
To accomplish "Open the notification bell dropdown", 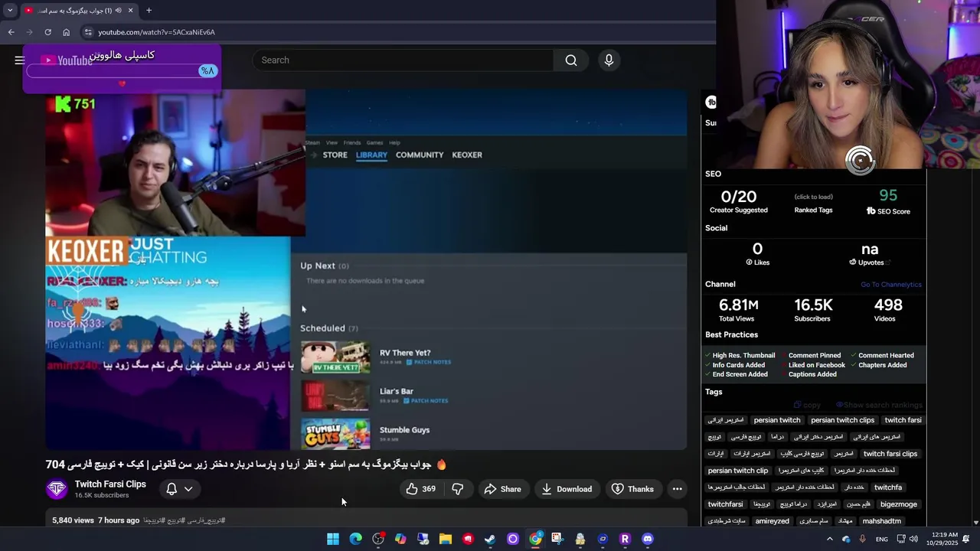I will (180, 489).
